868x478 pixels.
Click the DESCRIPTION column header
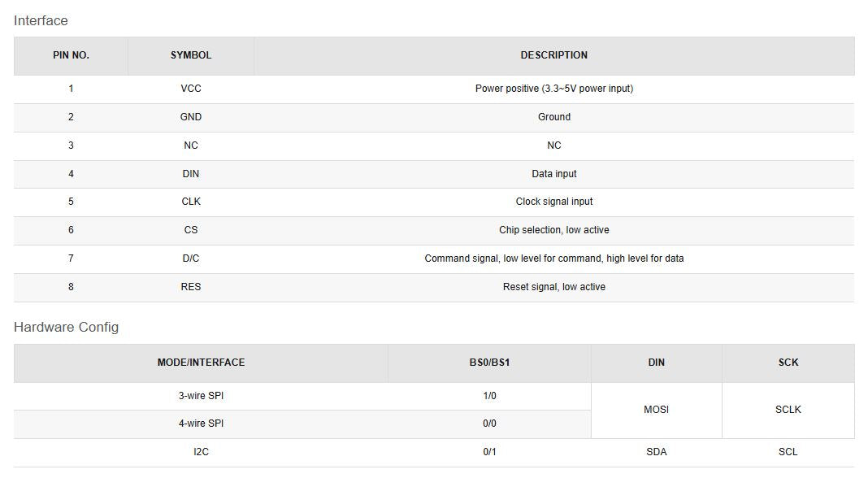tap(553, 56)
